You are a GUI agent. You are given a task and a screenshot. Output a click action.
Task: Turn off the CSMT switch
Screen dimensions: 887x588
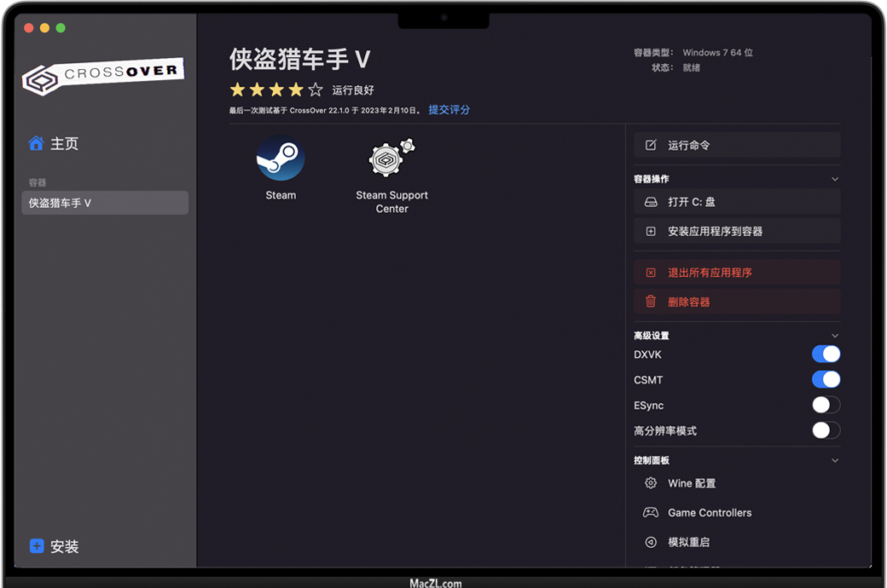(x=826, y=380)
